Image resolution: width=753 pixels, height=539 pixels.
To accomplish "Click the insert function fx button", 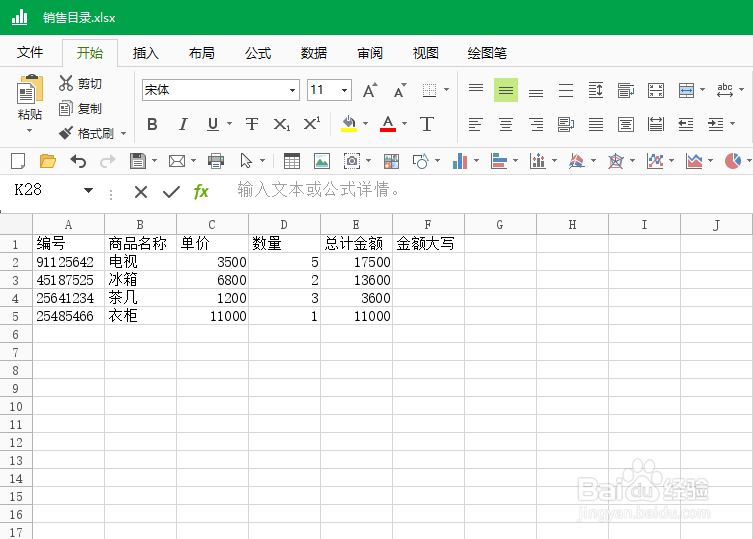I will tap(201, 192).
